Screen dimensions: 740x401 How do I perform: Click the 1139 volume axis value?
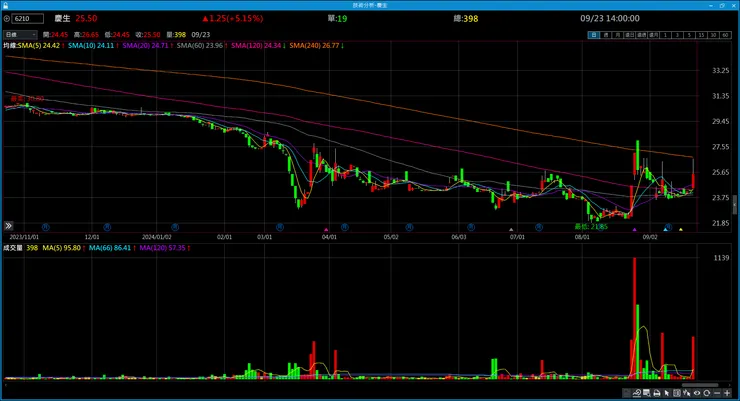click(721, 258)
